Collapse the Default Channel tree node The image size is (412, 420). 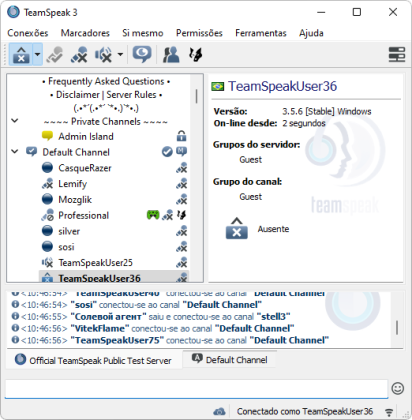tap(15, 152)
